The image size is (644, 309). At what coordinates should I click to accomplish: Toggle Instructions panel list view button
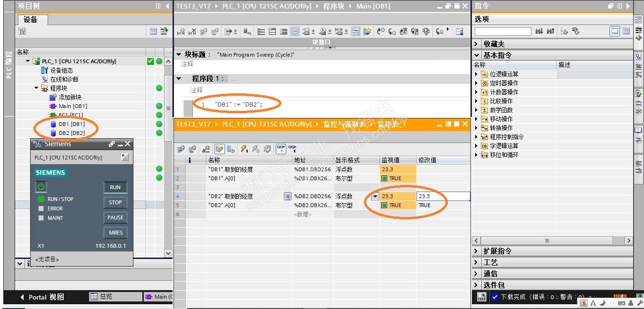pyautogui.click(x=626, y=31)
